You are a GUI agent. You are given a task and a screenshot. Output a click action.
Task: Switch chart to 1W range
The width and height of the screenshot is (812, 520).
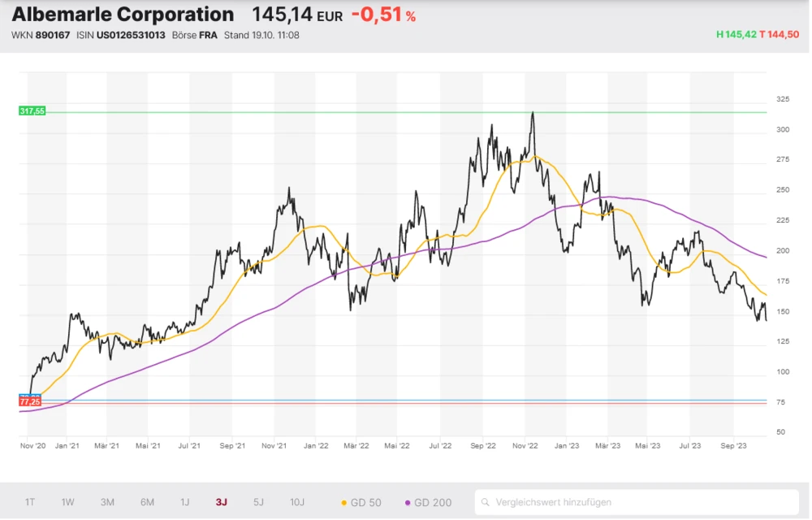click(x=68, y=502)
